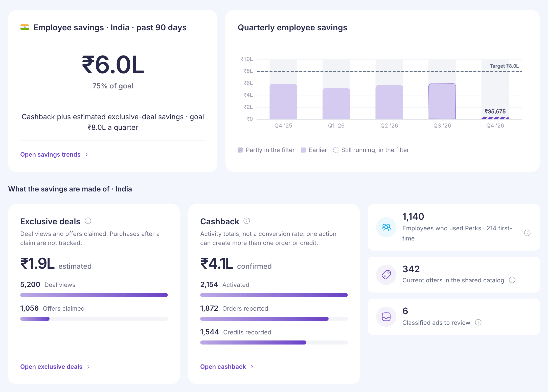Click the 1,872 Orders reported figure
Screen dimensions: 548x392
[209, 308]
